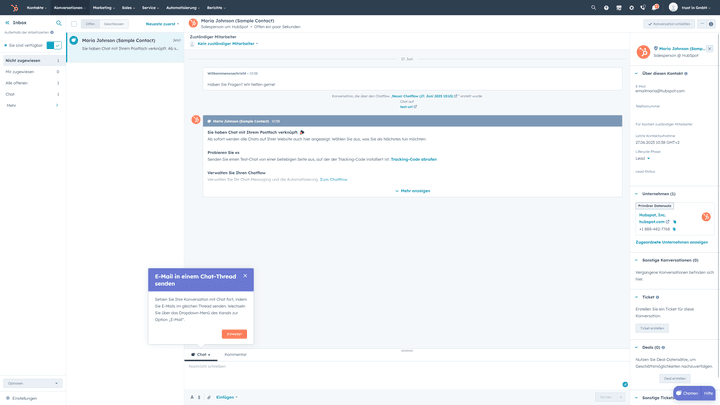Open the Berichte menu

tap(216, 8)
